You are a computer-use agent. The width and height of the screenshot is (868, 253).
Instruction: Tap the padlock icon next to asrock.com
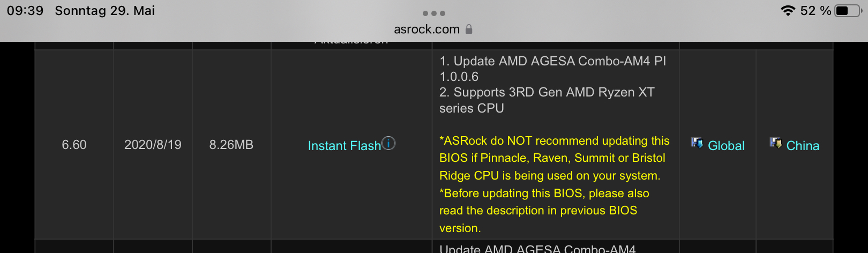tap(469, 29)
